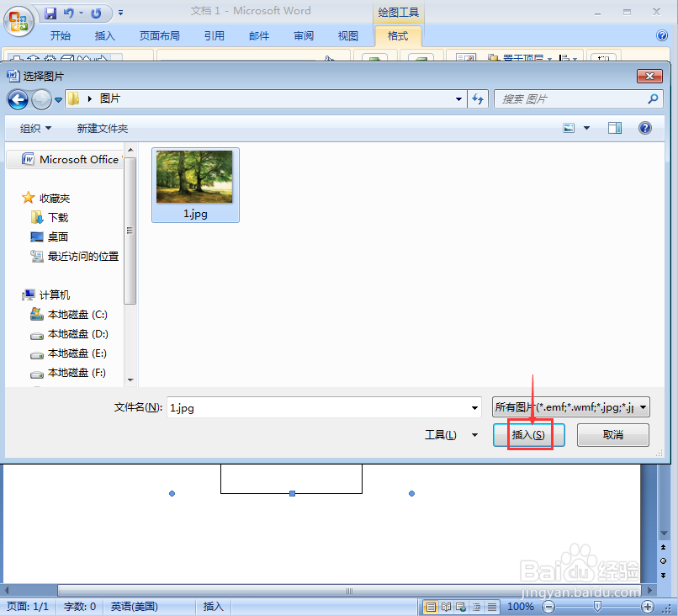Open the 所有图片 file type dropdown

tap(571, 407)
